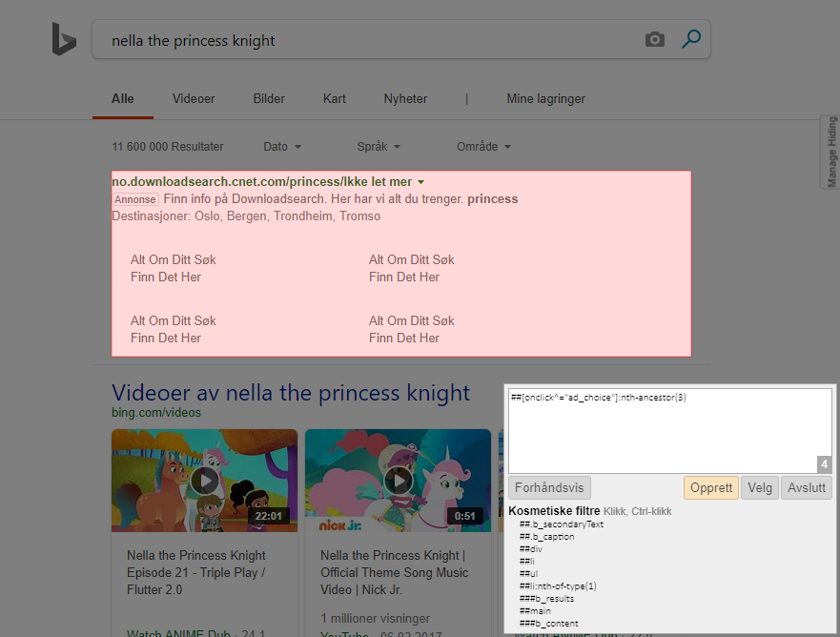Open the no.downloadsearch.cnet.com ad link
This screenshot has width=840, height=637.
coord(261,181)
